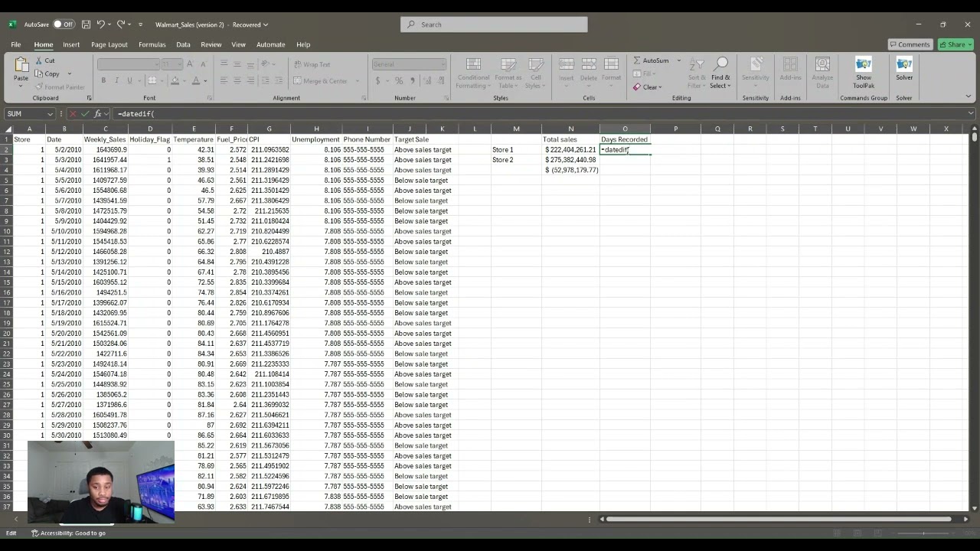Screen dimensions: 980x551
Task: Click the Insert Function fx icon
Action: coord(98,114)
